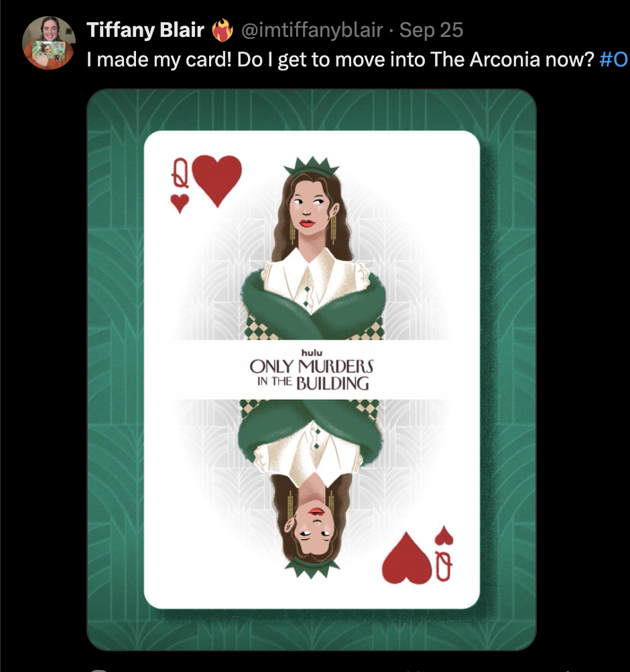Click the small red heart under the top Q
Viewport: 630px width, 672px height.
tap(180, 204)
